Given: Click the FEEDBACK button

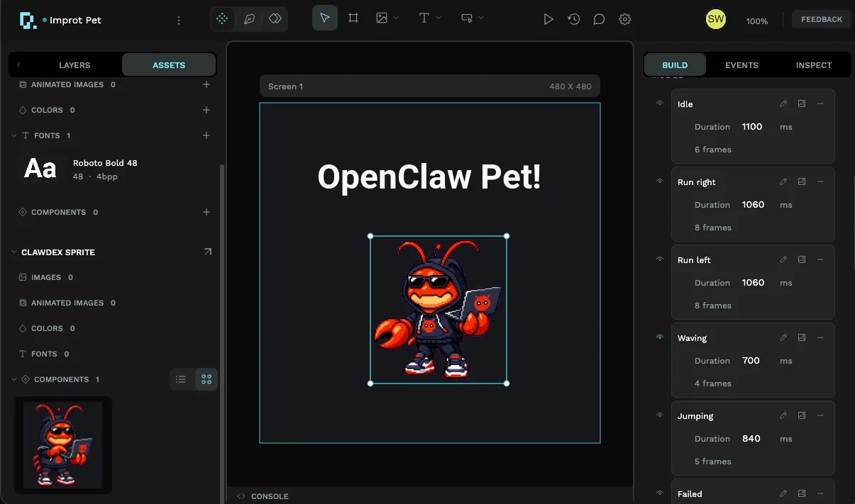Looking at the screenshot, I should pyautogui.click(x=822, y=19).
